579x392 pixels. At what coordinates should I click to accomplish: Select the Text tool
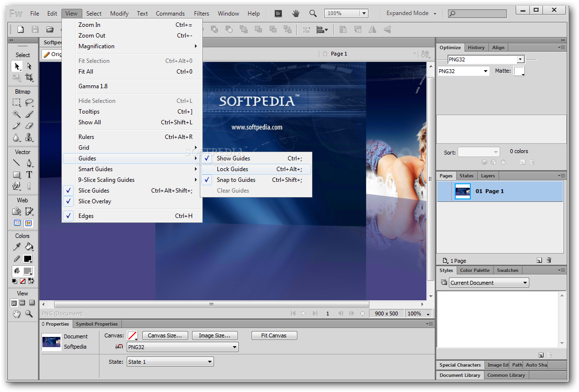tap(29, 175)
